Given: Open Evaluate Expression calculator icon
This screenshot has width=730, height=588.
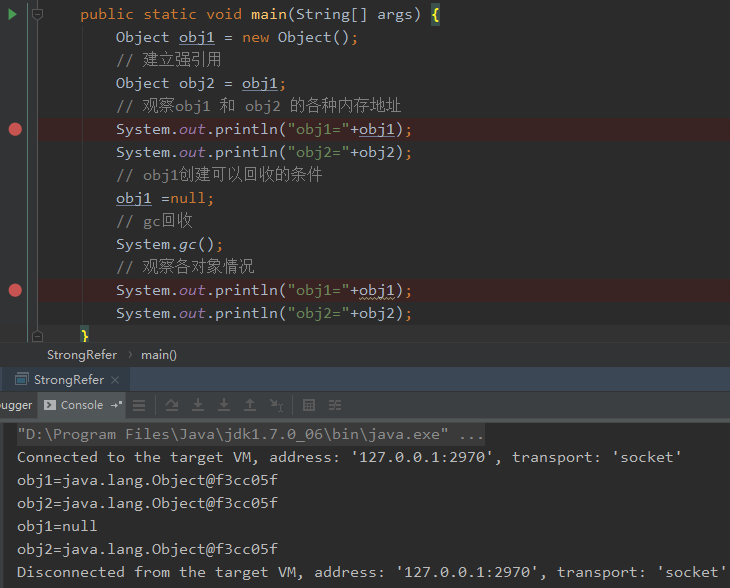Looking at the screenshot, I should pos(309,405).
